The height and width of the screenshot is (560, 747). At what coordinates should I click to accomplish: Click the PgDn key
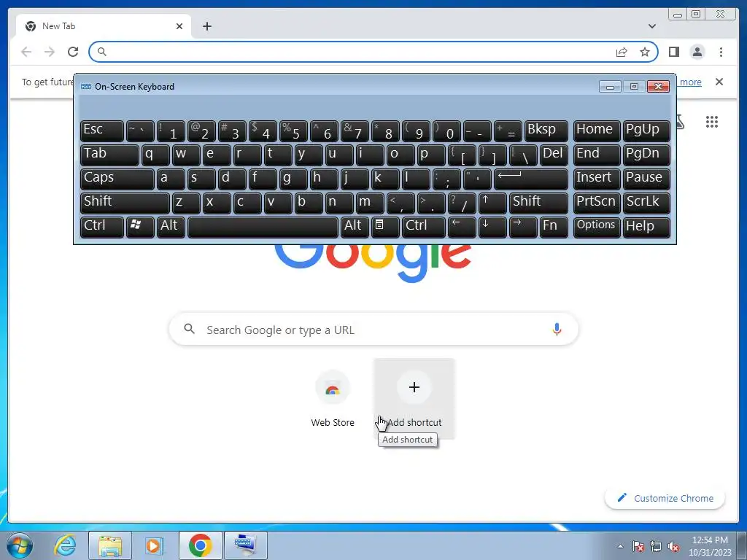click(x=646, y=155)
